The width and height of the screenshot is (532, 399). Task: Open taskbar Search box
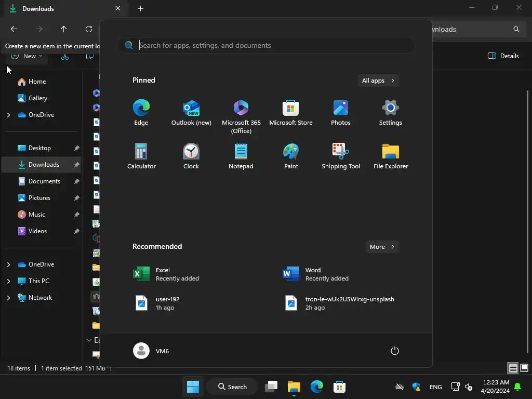(x=232, y=387)
